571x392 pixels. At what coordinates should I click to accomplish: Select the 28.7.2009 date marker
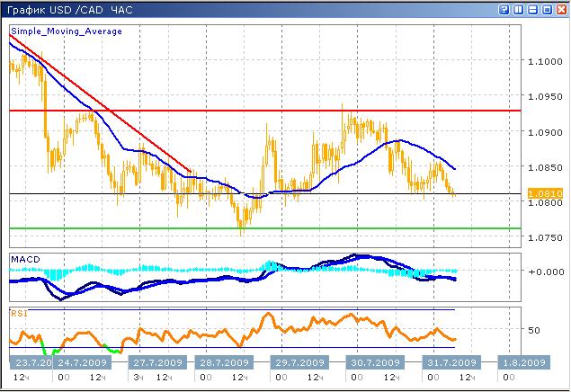225,362
